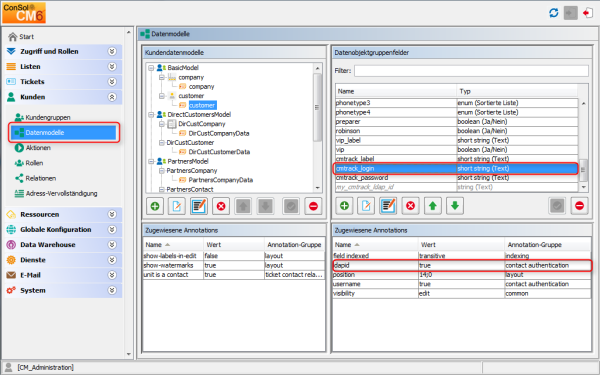Expand the Zugriff und Rollen section
This screenshot has width=600, height=375.
tap(112, 51)
